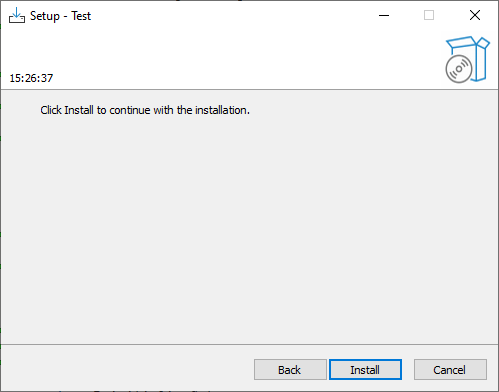This screenshot has width=499, height=392.
Task: Close the Setup - Test window
Action: [x=475, y=15]
